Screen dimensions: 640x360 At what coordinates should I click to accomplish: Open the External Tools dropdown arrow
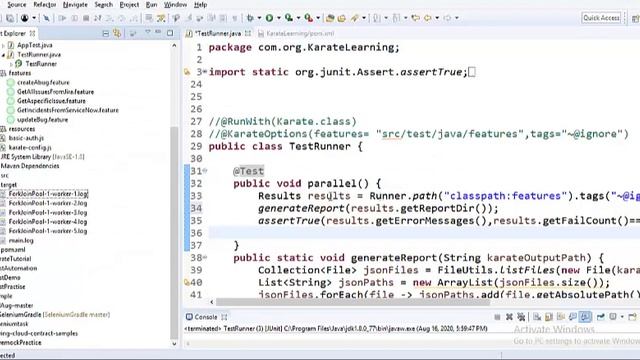[x=318, y=18]
